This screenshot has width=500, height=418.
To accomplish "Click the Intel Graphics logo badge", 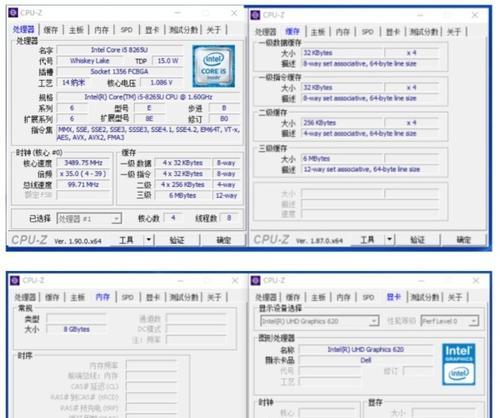I will [459, 364].
